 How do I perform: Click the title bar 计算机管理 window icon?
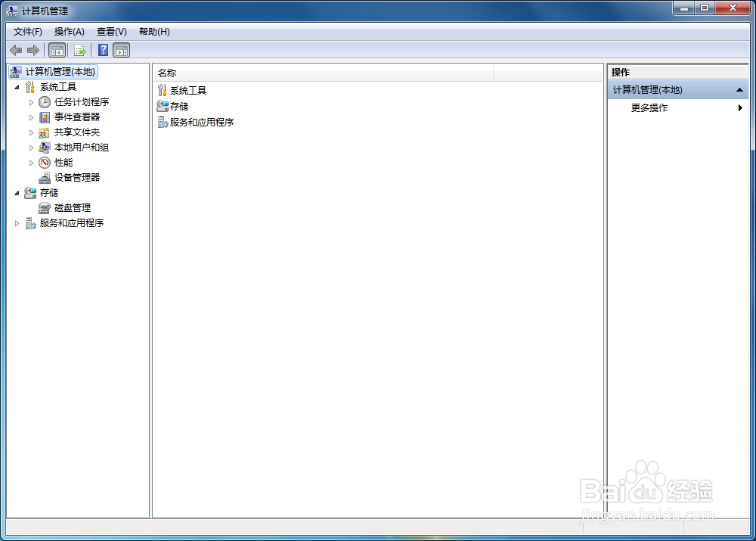pos(11,11)
